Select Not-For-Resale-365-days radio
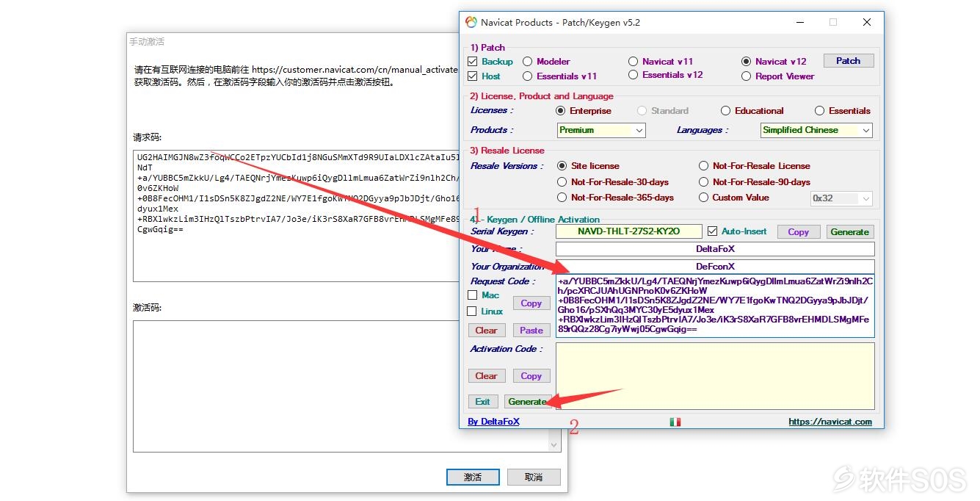The width and height of the screenshot is (980, 501). pos(562,197)
